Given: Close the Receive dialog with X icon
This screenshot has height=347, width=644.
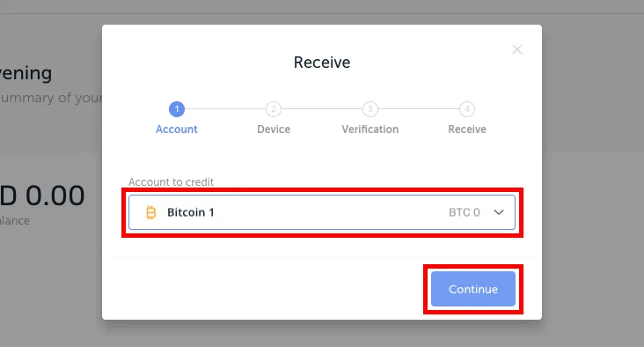Looking at the screenshot, I should pyautogui.click(x=517, y=49).
